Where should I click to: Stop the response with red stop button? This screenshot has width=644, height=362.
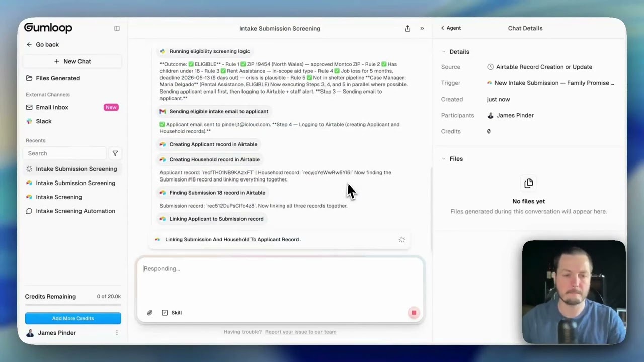(x=414, y=313)
